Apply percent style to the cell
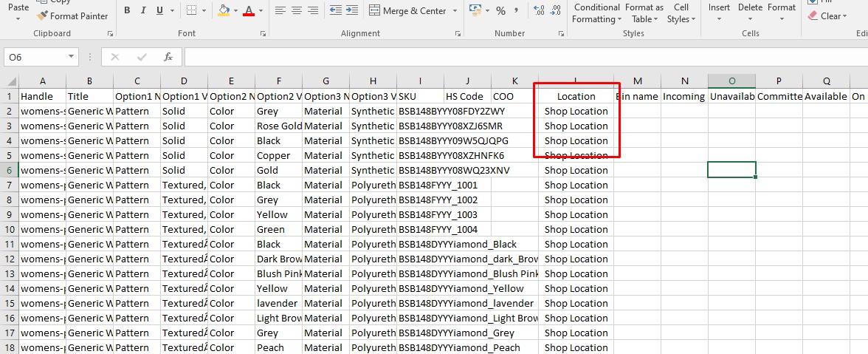Viewport: 868px width, 354px height. (501, 10)
